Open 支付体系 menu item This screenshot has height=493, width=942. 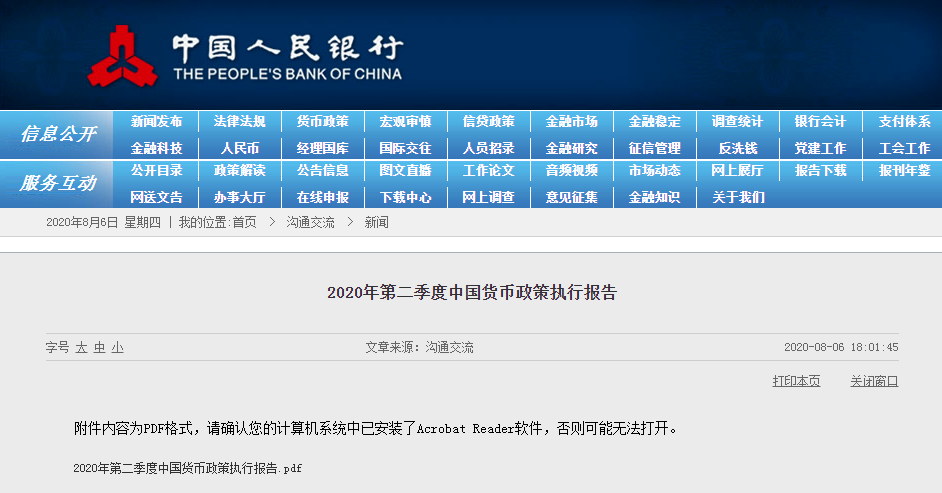click(904, 121)
